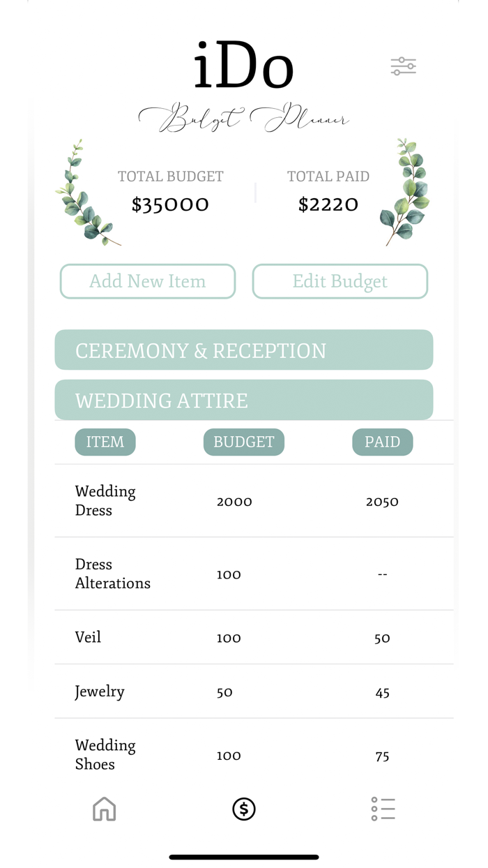Click the Add New Item button

point(147,281)
